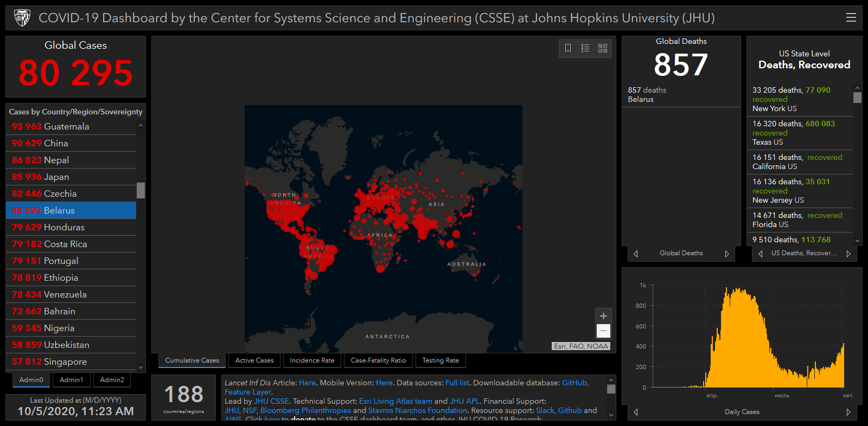Image resolution: width=868 pixels, height=426 pixels.
Task: Switch to Case-Fatality Ratio map tab
Action: pos(378,360)
